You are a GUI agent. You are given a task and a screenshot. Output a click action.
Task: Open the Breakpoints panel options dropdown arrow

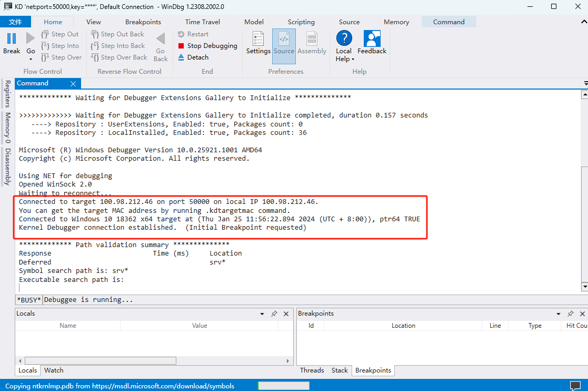(559, 314)
